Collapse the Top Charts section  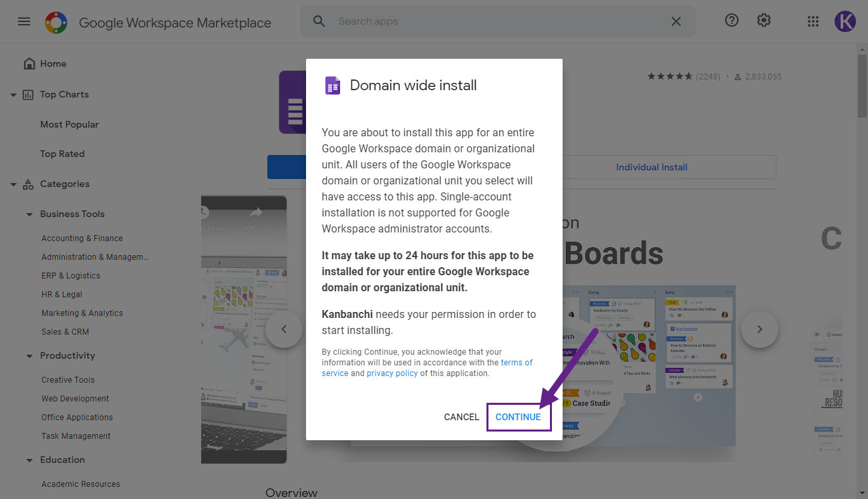point(13,95)
